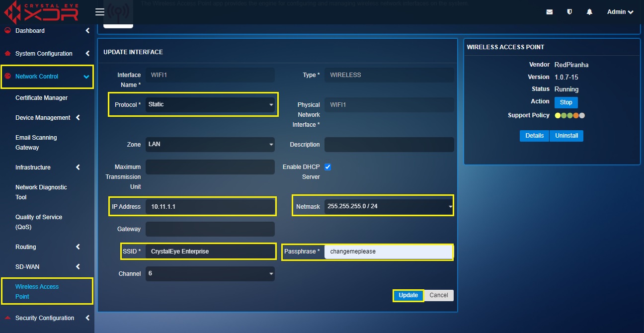The width and height of the screenshot is (644, 333).
Task: Open the Protocol dropdown
Action: (x=210, y=104)
